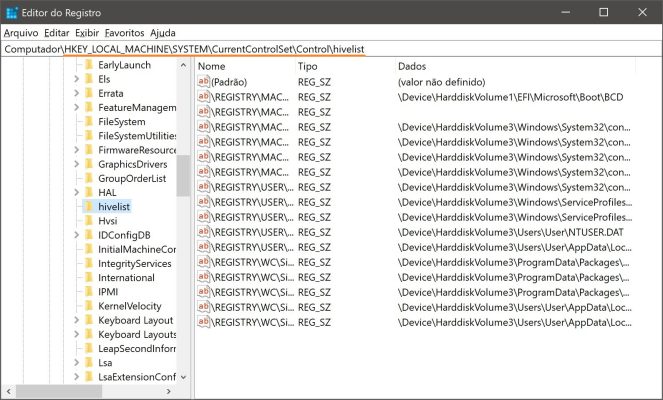The height and width of the screenshot is (400, 663).
Task: Click icon of the NTUSER.DAT registry value
Action: (x=204, y=232)
